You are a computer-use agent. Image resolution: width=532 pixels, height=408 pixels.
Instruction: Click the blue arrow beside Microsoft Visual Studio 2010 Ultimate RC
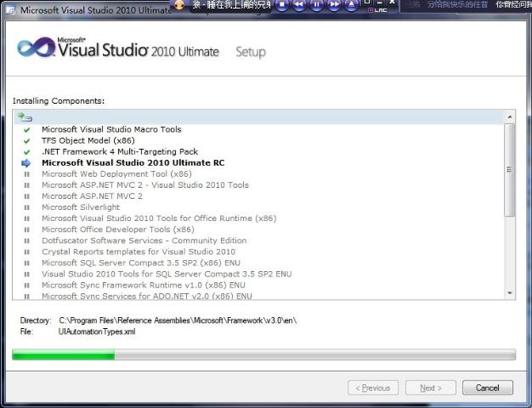[25, 163]
